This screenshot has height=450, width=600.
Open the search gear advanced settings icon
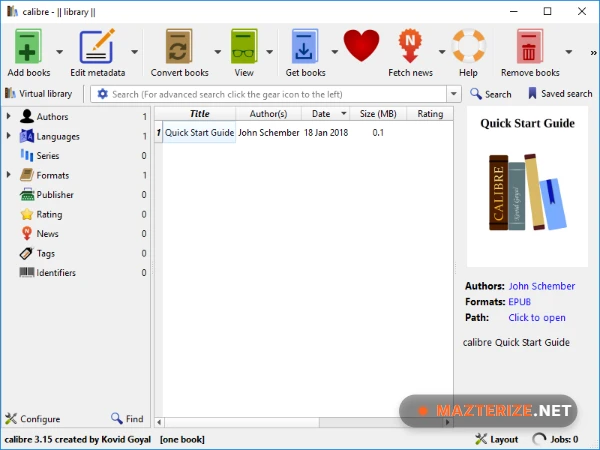pos(103,94)
